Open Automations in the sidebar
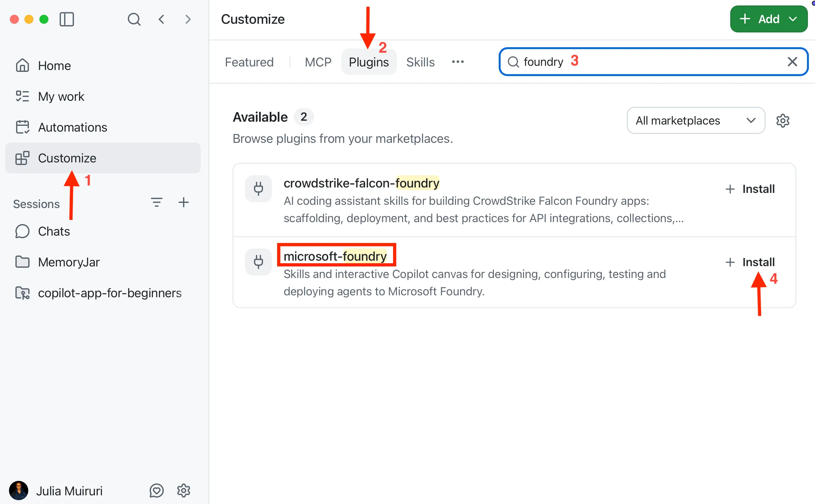Screen dimensions: 815x504 tap(103, 127)
